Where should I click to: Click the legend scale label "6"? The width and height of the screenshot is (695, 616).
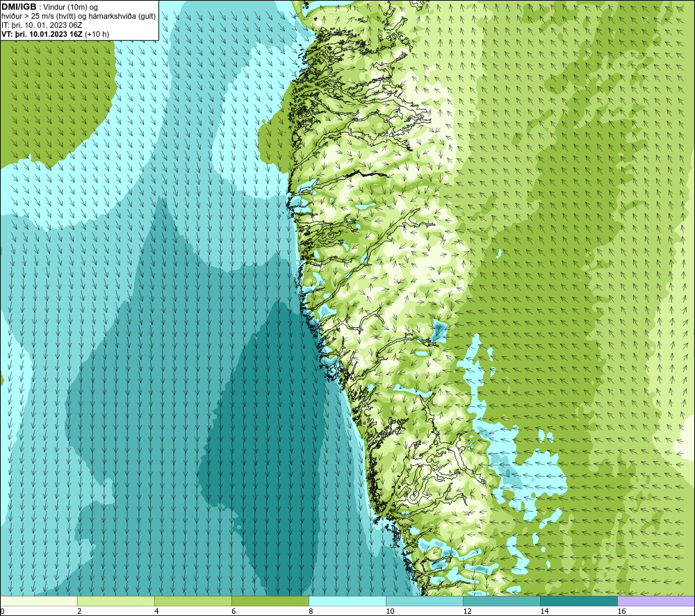(x=234, y=612)
